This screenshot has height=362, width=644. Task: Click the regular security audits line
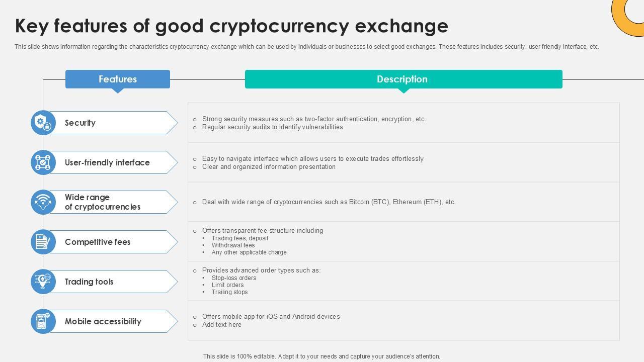point(272,127)
